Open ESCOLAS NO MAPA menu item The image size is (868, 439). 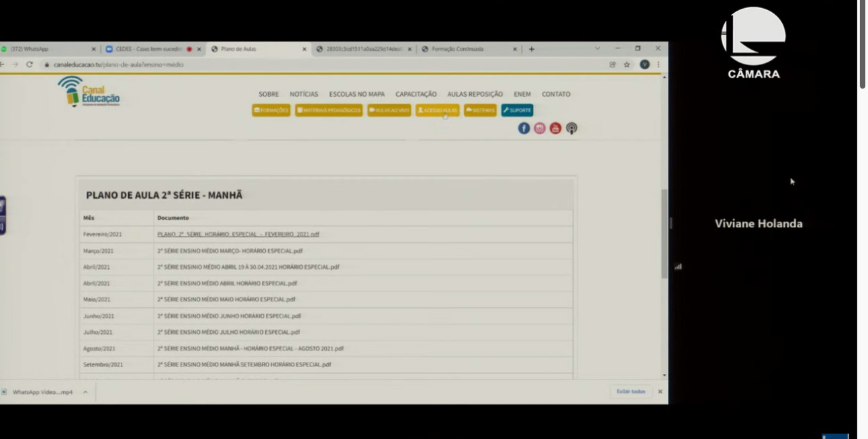pyautogui.click(x=356, y=94)
